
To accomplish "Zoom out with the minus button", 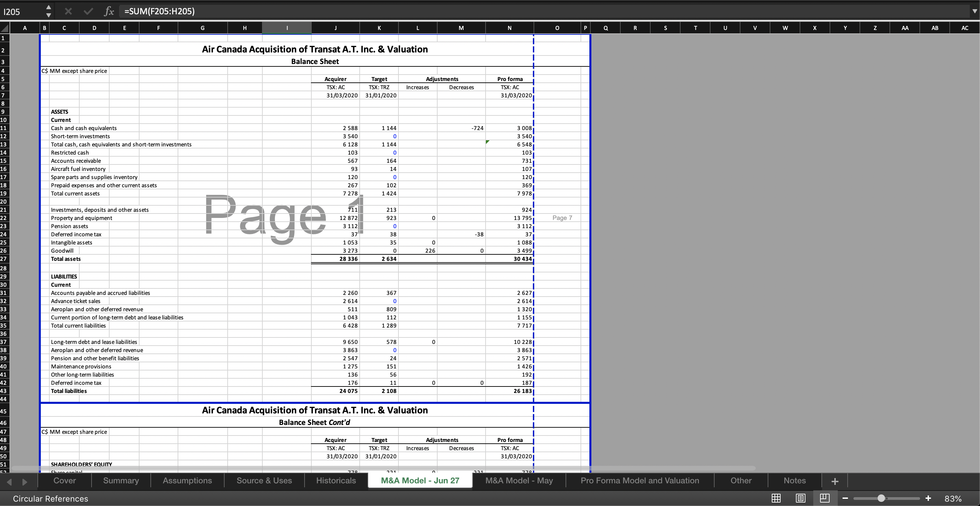I will pos(845,499).
